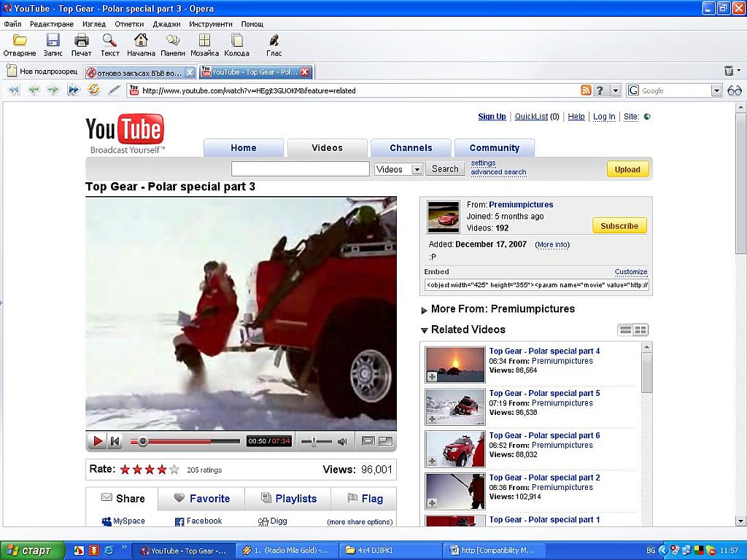Open the RSS feed icon in the address bar
The image size is (747, 560).
585,90
